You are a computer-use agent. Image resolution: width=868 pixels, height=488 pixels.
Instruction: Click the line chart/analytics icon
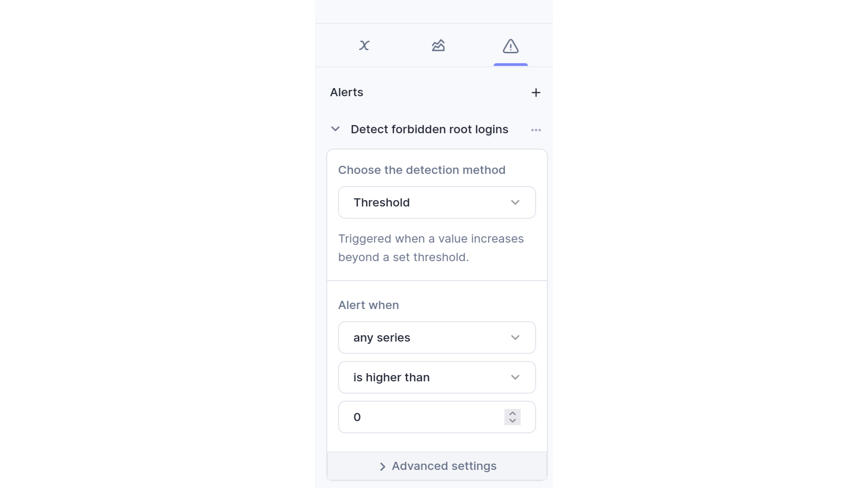click(x=438, y=46)
